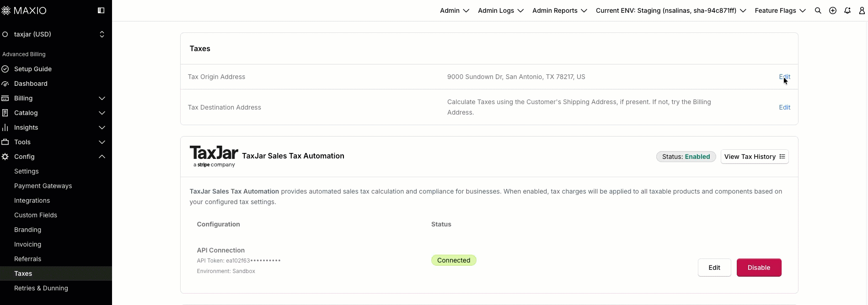The width and height of the screenshot is (868, 305).
Task: Expand the Billing section chevron
Action: (x=102, y=98)
